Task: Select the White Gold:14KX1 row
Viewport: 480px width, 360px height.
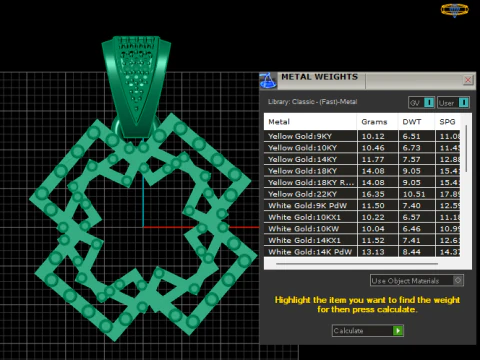Action: coord(362,240)
